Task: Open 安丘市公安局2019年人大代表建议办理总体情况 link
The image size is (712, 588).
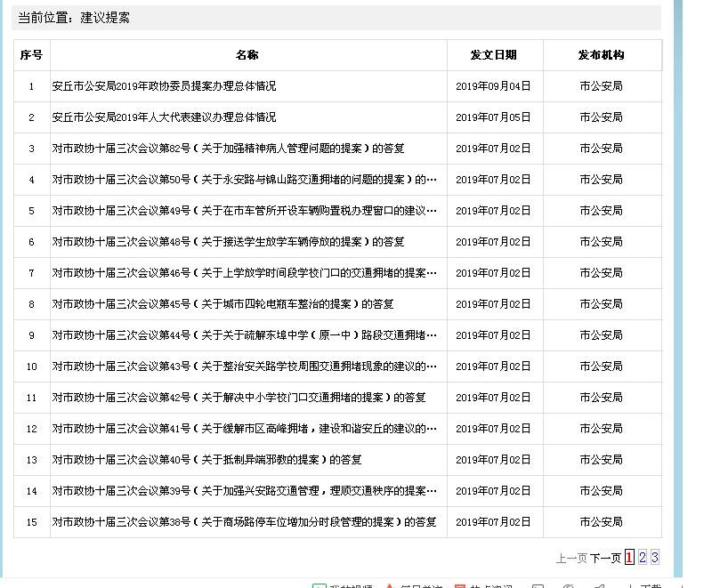Action: [164, 117]
